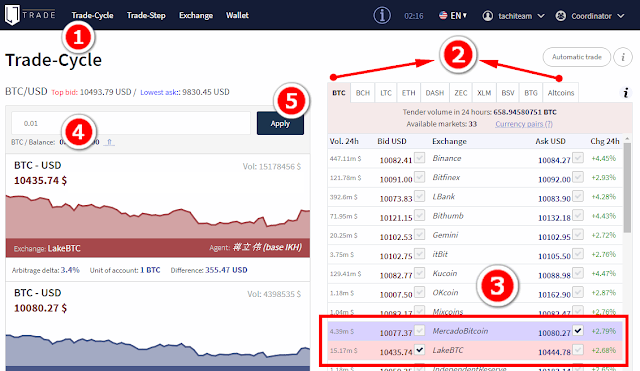Open the Altcoins tab
The image size is (640, 371).
click(561, 93)
